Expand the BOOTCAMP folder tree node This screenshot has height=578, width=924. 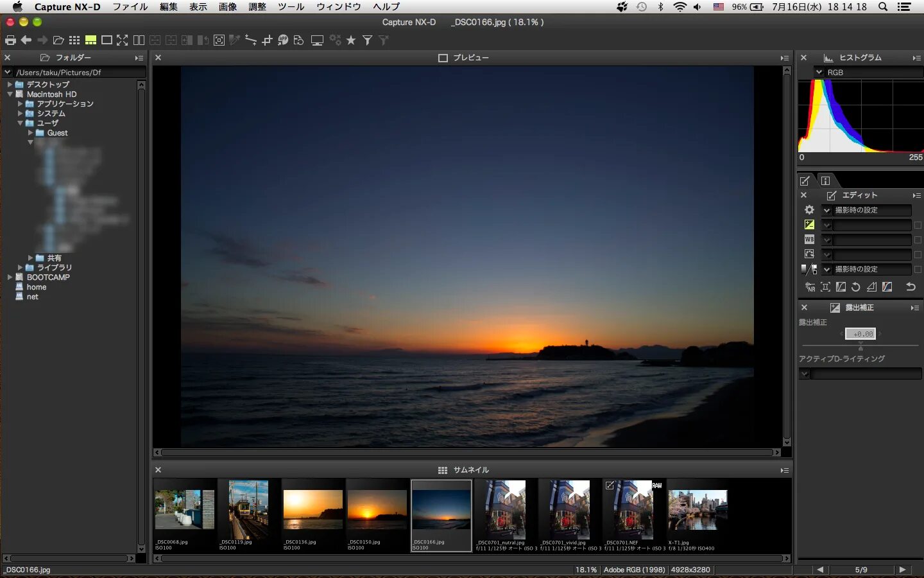pyautogui.click(x=10, y=277)
